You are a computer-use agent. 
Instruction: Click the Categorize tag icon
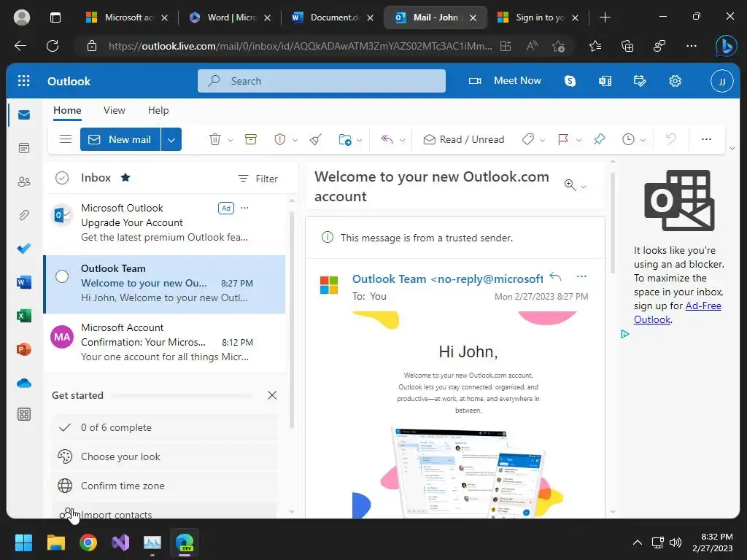[x=528, y=139]
